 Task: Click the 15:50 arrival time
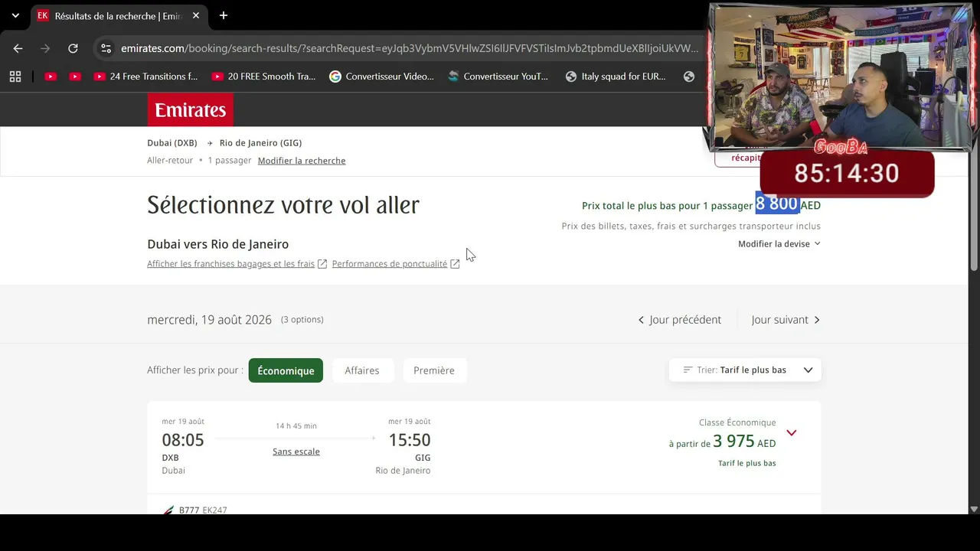tap(410, 440)
